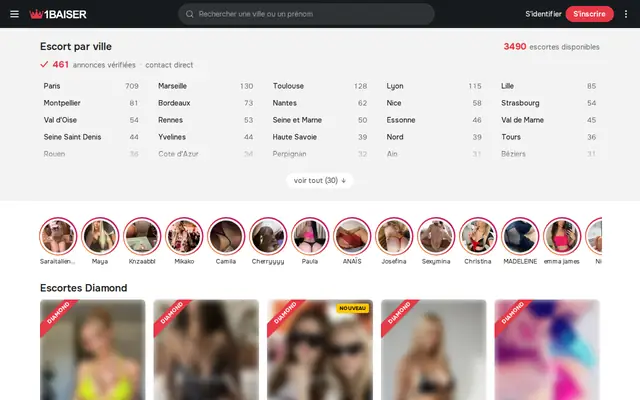Open the hamburger menu
Image resolution: width=640 pixels, height=400 pixels.
(14, 14)
